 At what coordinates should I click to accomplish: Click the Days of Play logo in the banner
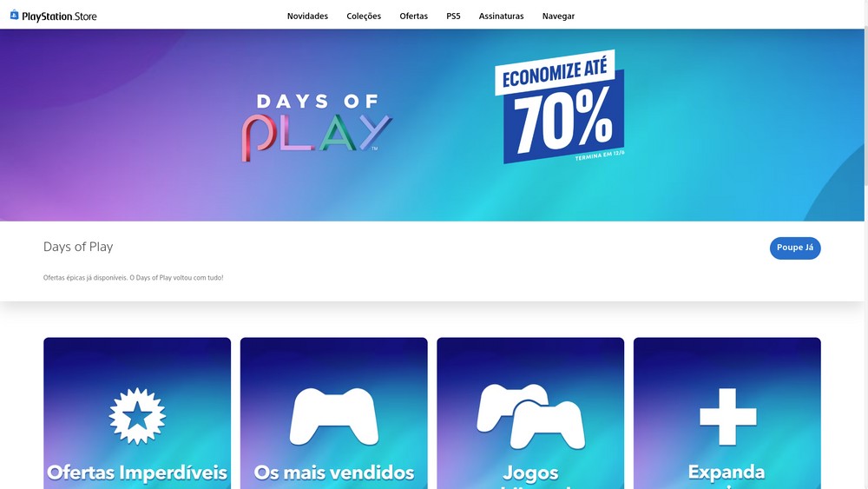(x=317, y=128)
